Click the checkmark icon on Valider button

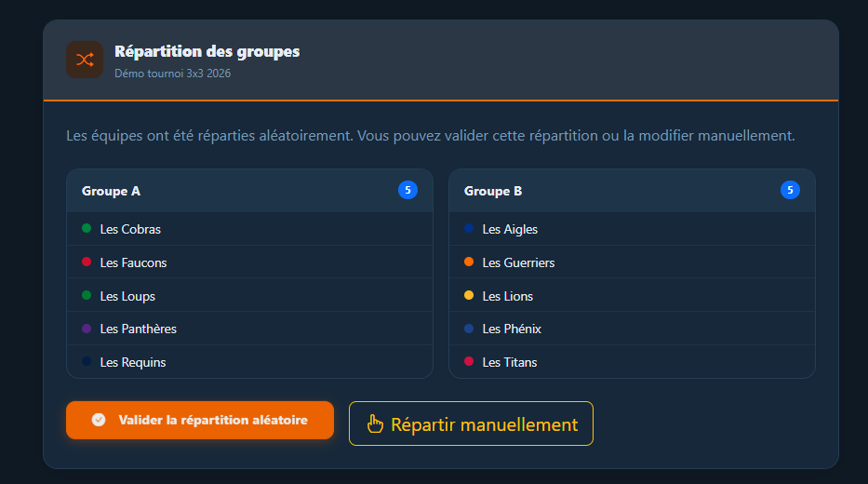(x=99, y=420)
